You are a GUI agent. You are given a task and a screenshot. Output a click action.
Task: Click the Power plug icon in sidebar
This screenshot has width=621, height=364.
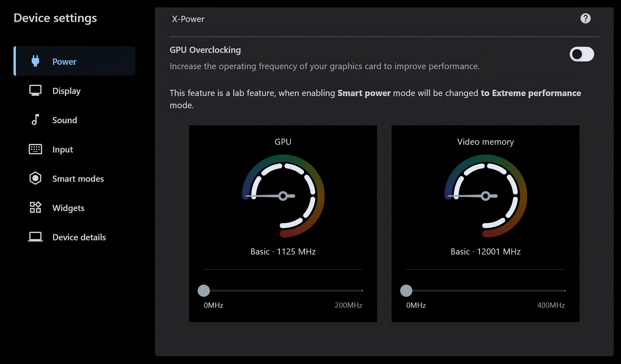(x=35, y=61)
